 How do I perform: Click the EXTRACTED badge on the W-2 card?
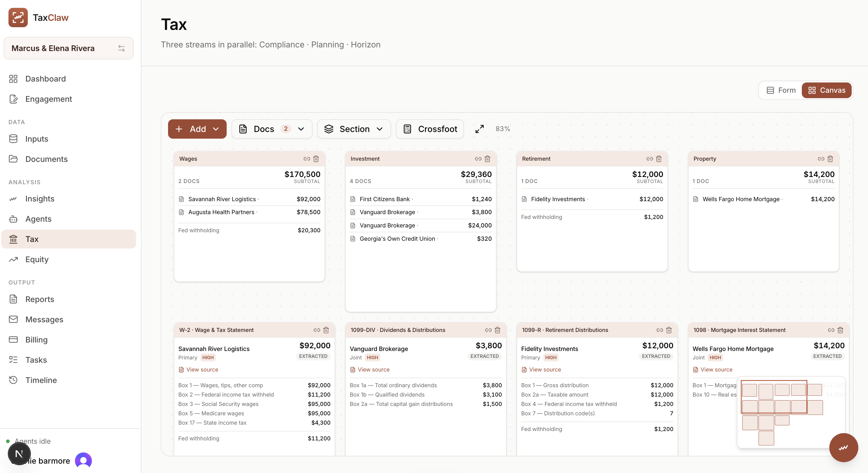click(x=313, y=356)
